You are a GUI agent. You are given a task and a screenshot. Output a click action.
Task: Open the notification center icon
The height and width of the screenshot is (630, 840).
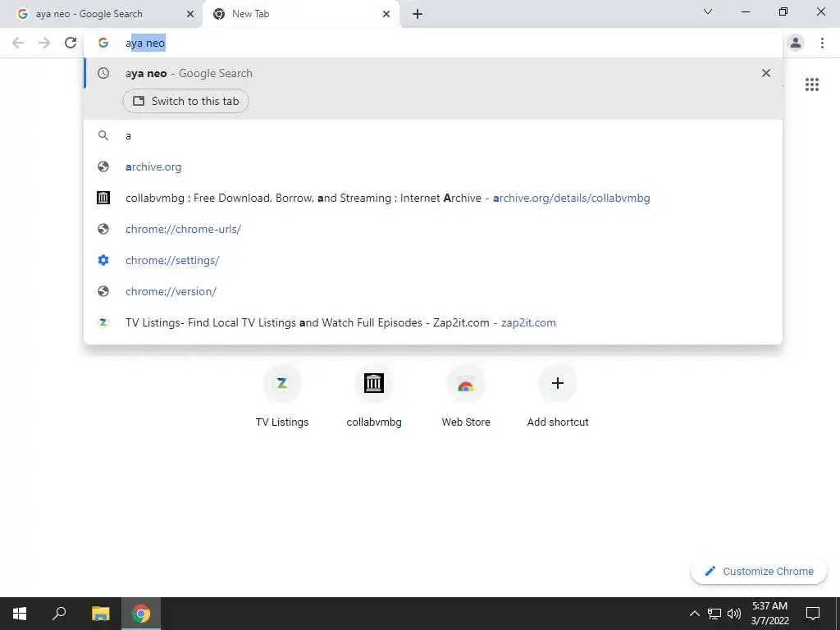tap(813, 614)
